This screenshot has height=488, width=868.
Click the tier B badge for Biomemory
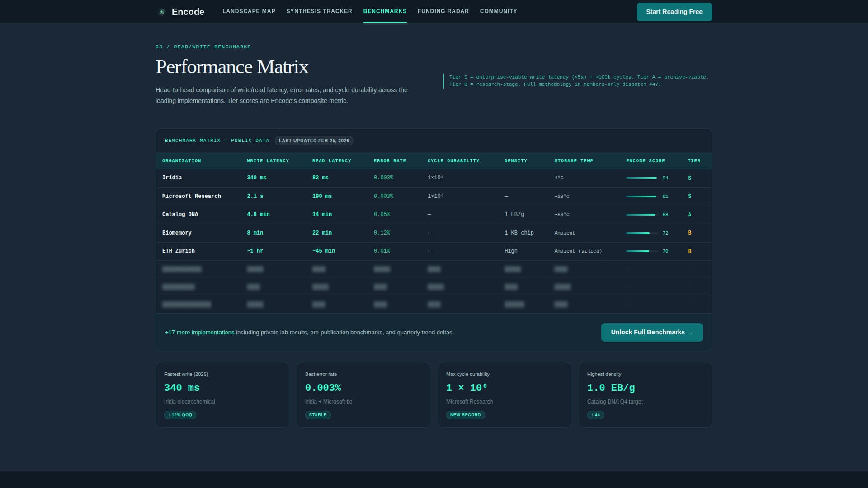tap(689, 233)
